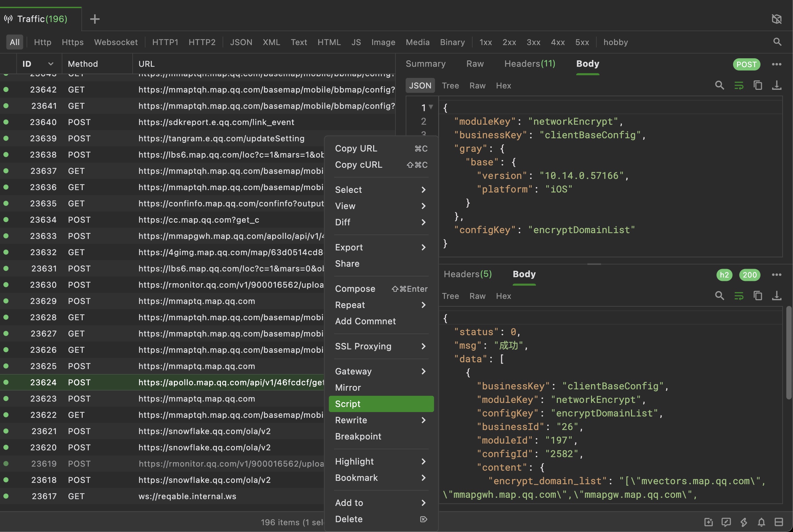Filter traffic by Image type
Image resolution: width=793 pixels, height=532 pixels.
[x=383, y=42]
